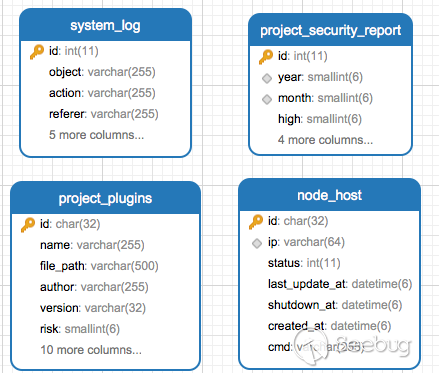Click the high column in project_security_report
This screenshot has height=373, width=439.
320,119
